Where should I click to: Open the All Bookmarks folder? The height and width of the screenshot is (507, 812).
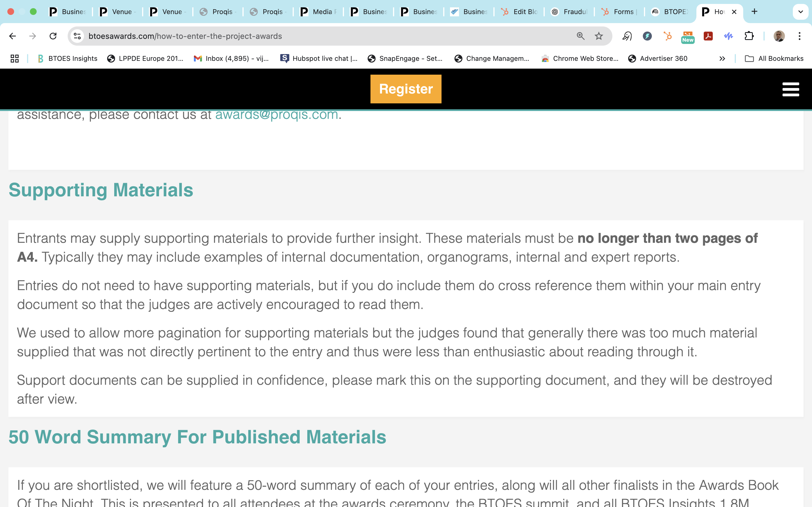[774, 59]
